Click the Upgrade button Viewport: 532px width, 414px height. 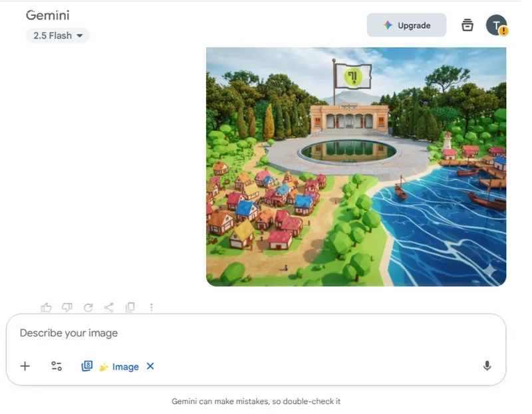(406, 25)
